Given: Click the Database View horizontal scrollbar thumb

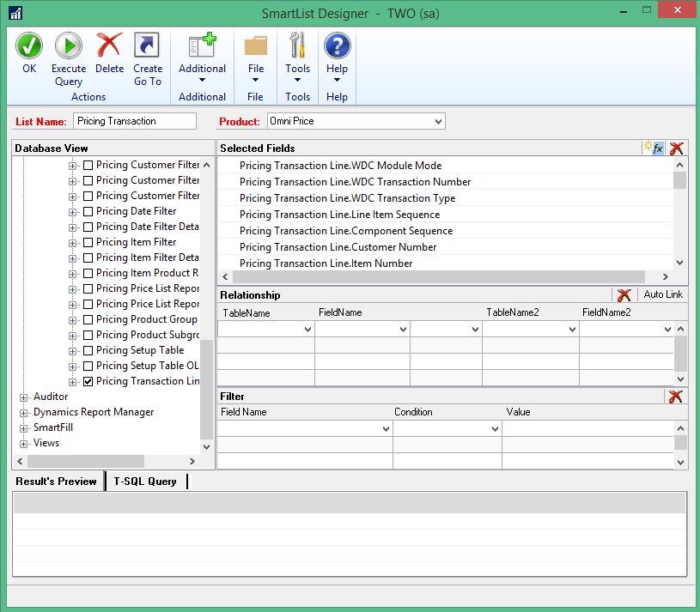Looking at the screenshot, I should pyautogui.click(x=86, y=461).
